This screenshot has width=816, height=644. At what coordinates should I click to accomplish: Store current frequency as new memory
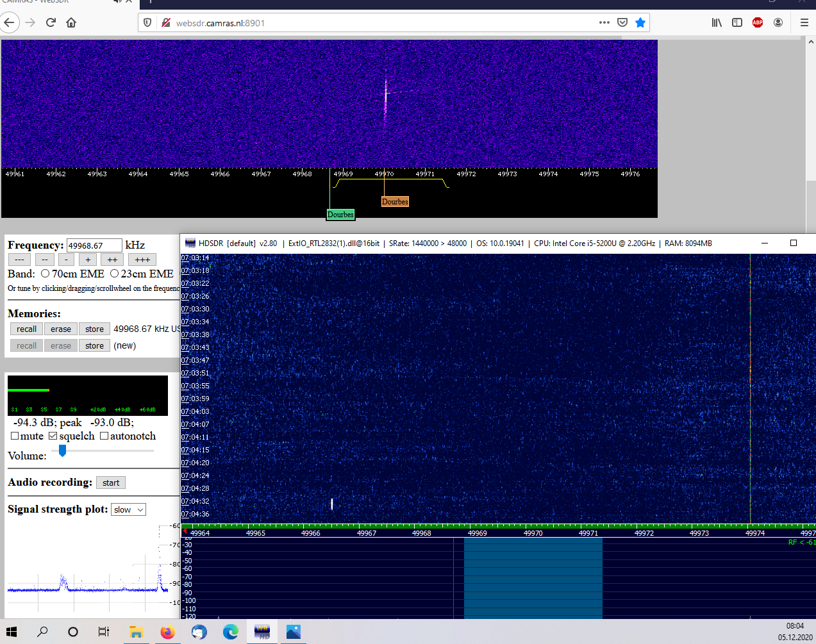tap(94, 345)
